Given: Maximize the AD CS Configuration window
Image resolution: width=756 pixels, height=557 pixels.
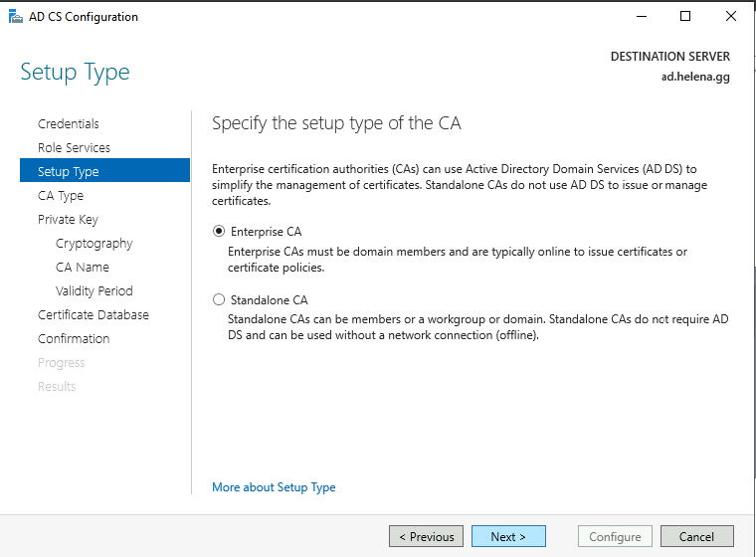Looking at the screenshot, I should pos(685,16).
